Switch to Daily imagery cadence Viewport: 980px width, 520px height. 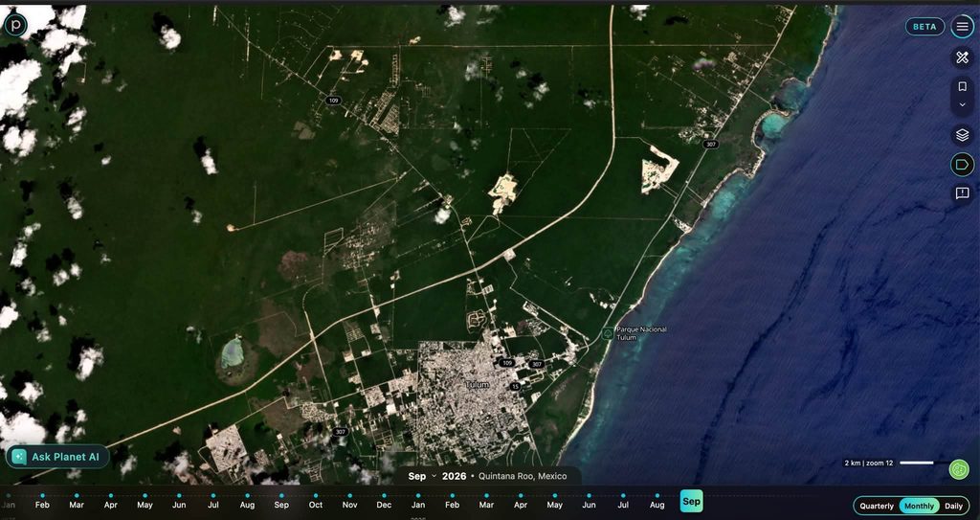954,506
